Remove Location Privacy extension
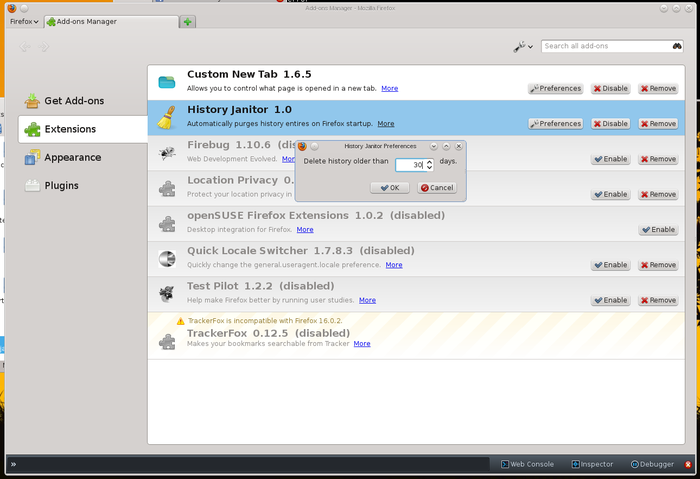 [658, 194]
